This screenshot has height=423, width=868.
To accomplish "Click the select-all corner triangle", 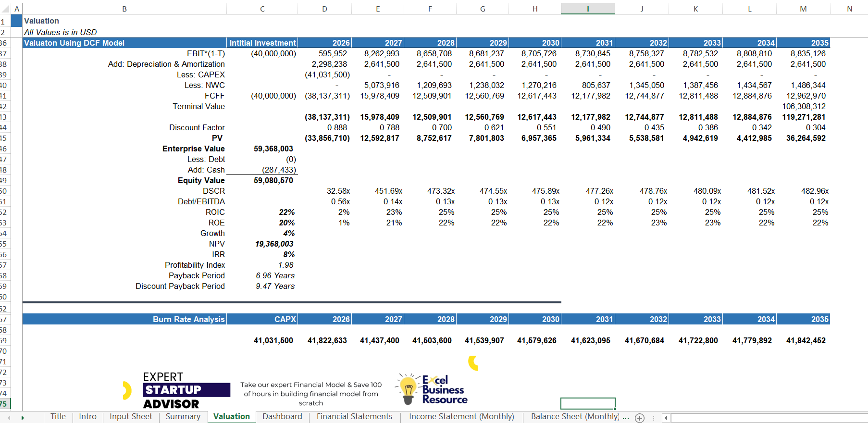I will 5,9.
